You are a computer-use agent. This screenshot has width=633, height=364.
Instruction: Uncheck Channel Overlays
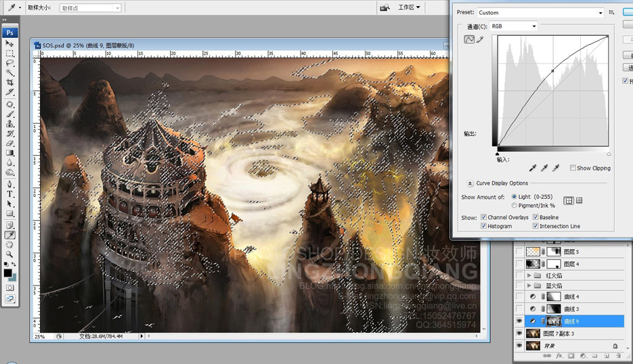483,217
